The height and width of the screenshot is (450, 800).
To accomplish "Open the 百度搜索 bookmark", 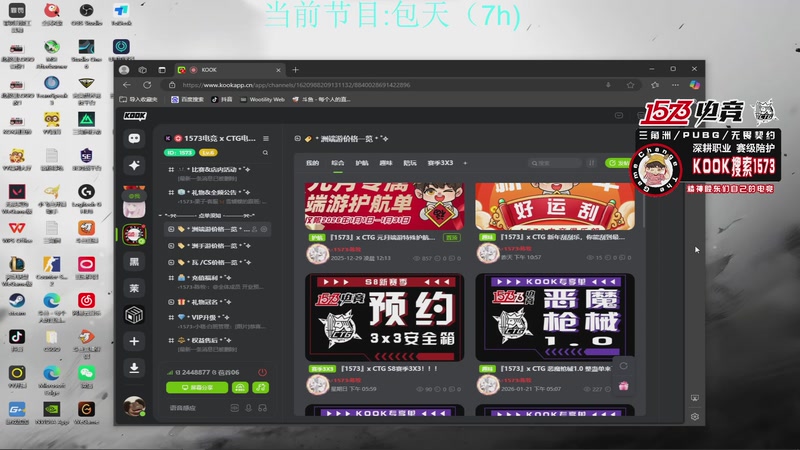I will click(187, 99).
